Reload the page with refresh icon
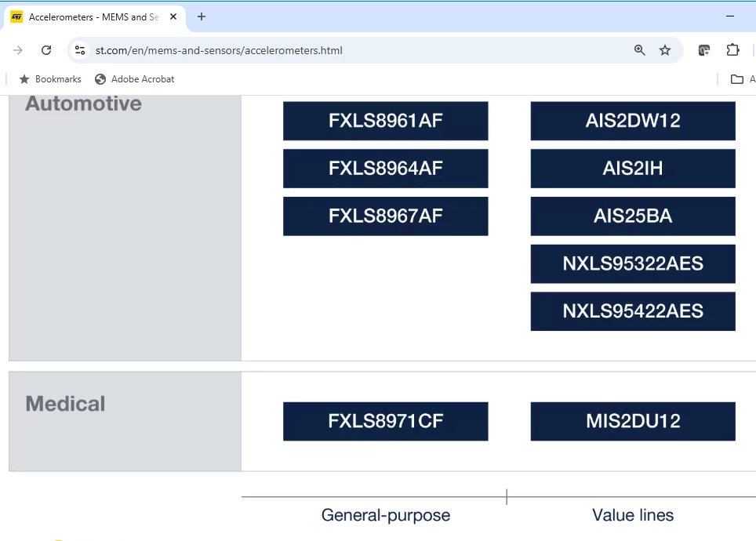 coord(46,50)
